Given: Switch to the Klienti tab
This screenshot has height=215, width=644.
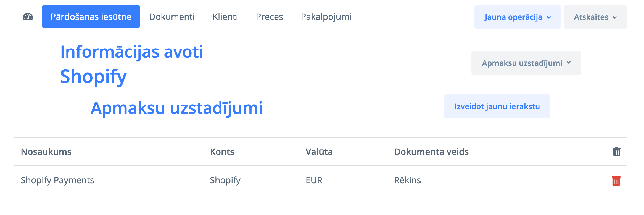Looking at the screenshot, I should pos(225,17).
